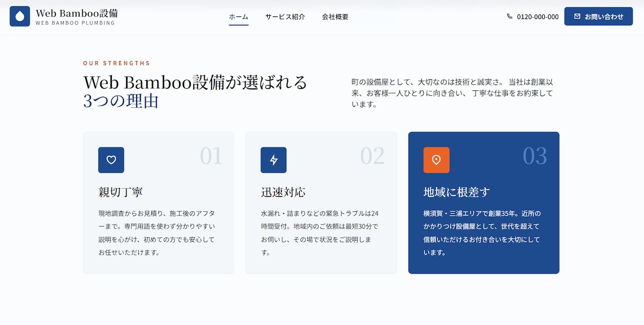The width and height of the screenshot is (644, 325).
Task: Click the 3つの理由 heading line
Action: tap(121, 100)
